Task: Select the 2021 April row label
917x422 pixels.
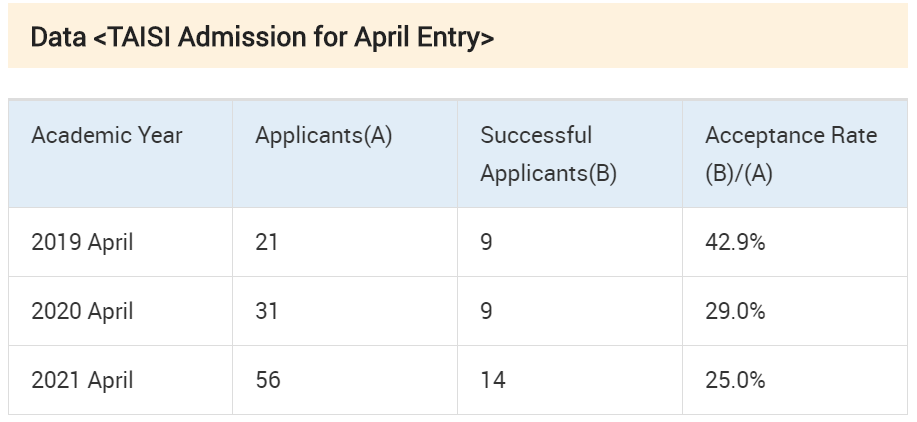Action: point(82,380)
